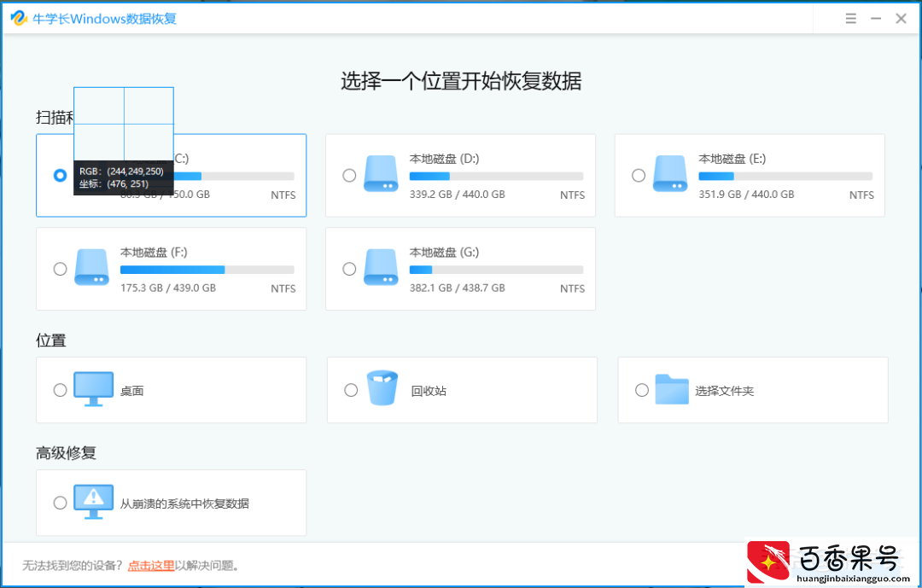Choose the 从崩溃的系统中恢复数据 radio button
Screen dimensions: 922x588
(x=60, y=503)
